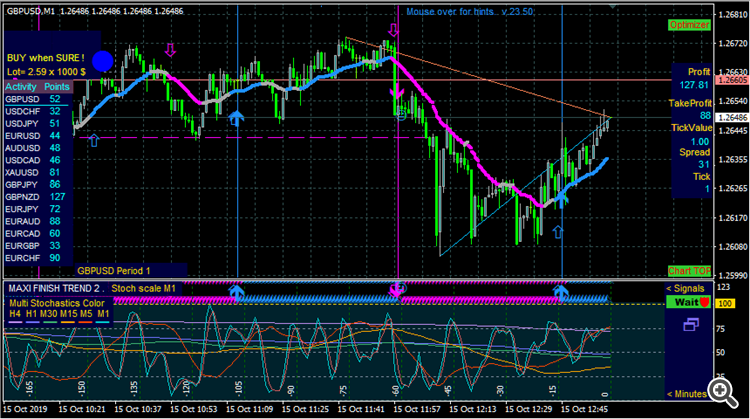Click the yellow 100 level marker
Viewport: 750px width, 419px height.
coord(725,304)
